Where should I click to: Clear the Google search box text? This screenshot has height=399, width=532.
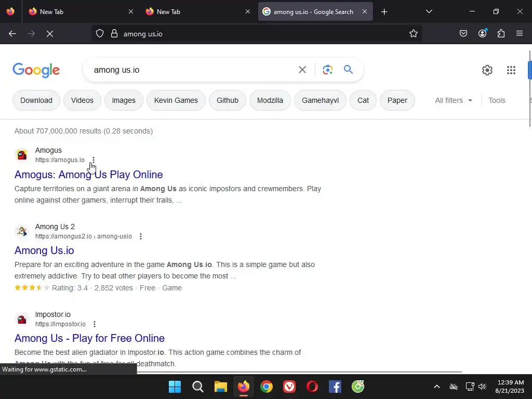tap(302, 70)
